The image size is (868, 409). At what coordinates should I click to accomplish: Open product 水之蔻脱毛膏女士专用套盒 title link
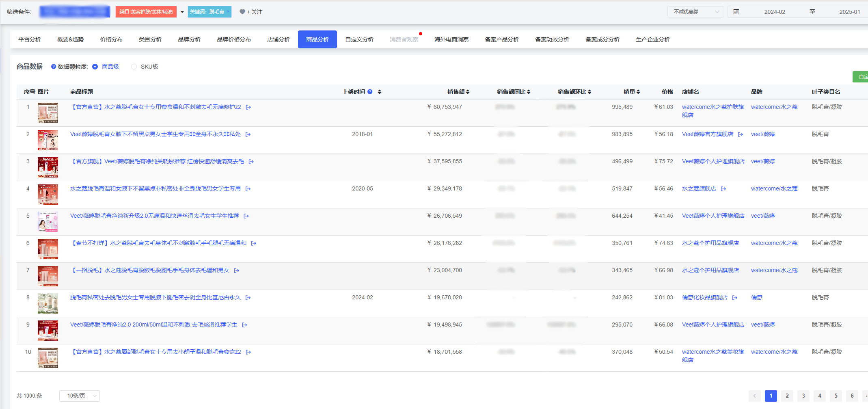[155, 107]
